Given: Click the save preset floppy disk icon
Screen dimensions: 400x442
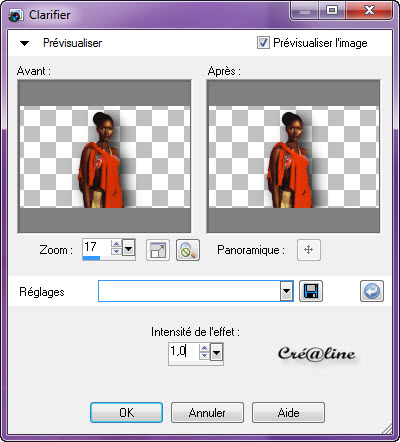Looking at the screenshot, I should point(311,291).
